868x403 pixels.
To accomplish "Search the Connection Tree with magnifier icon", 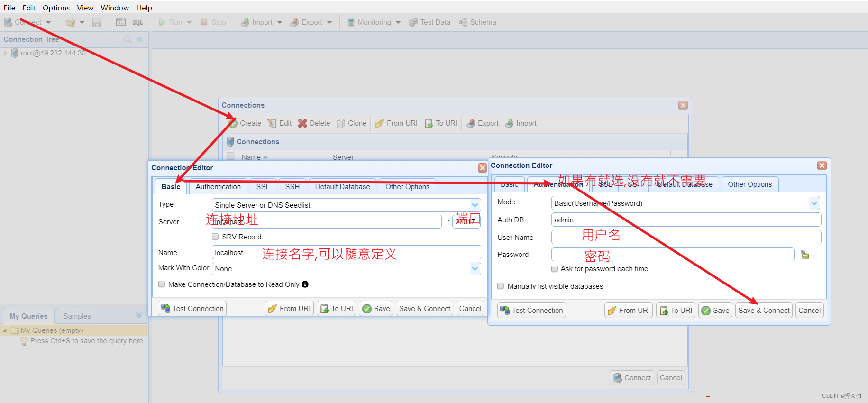I will pos(128,39).
